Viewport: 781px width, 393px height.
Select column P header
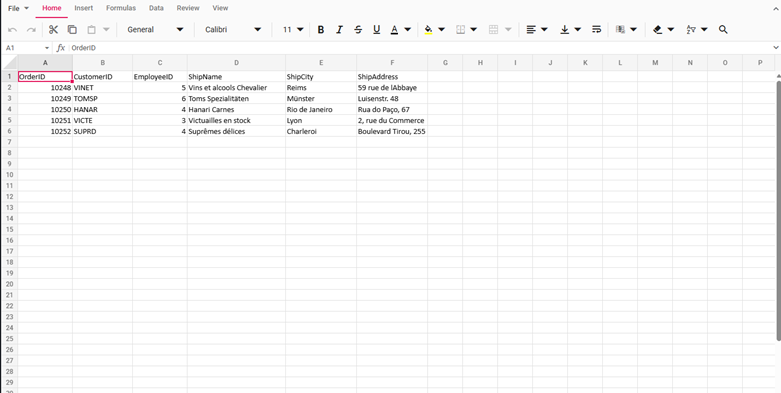[760, 63]
